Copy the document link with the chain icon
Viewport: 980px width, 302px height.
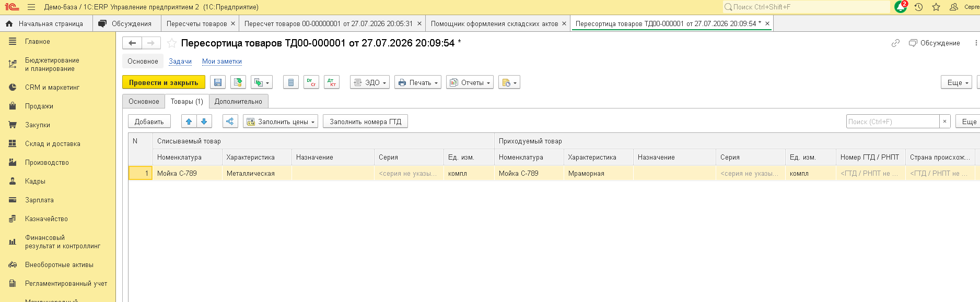coord(895,43)
